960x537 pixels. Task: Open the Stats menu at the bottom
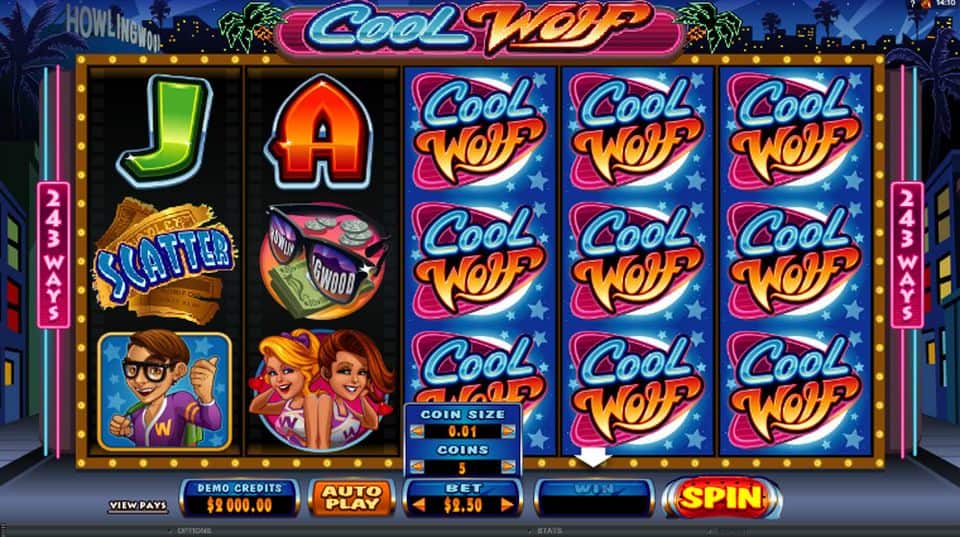tap(549, 531)
